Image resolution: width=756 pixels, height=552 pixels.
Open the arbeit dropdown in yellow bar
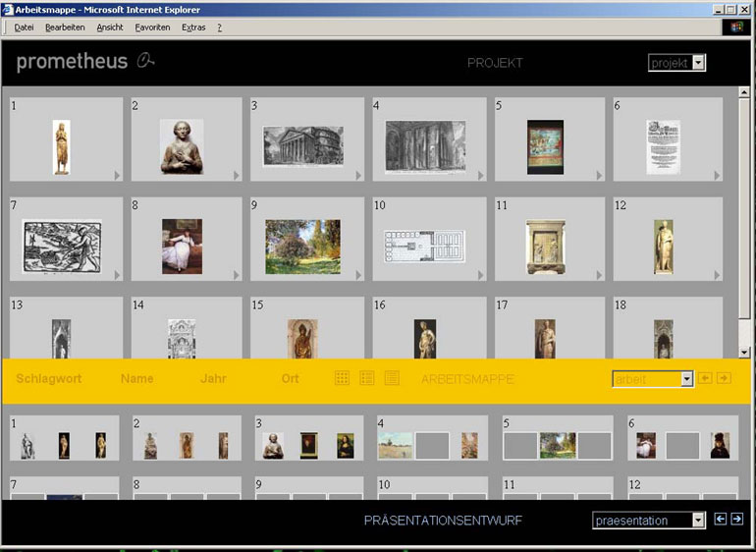point(686,379)
